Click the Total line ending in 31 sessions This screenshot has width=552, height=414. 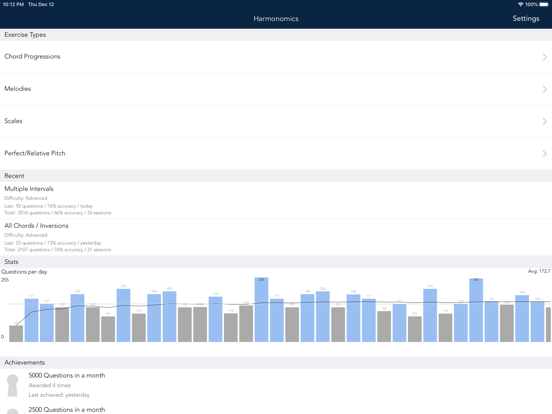click(58, 250)
